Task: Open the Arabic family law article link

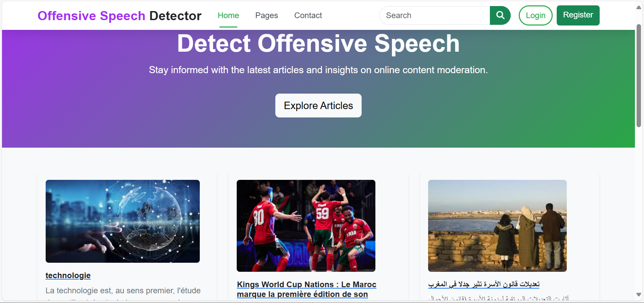Action: (484, 284)
